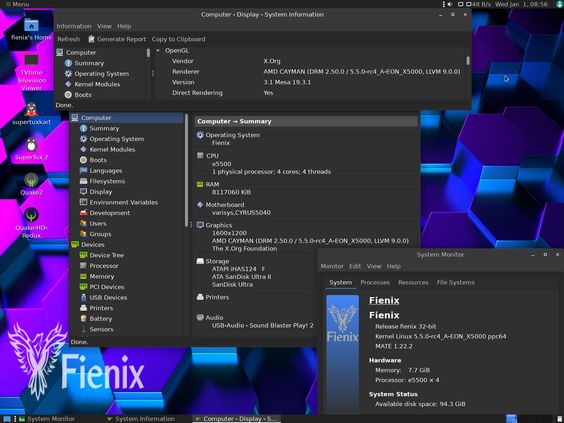Switch to Processes tab
Image resolution: width=564 pixels, height=423 pixels.
coord(375,282)
